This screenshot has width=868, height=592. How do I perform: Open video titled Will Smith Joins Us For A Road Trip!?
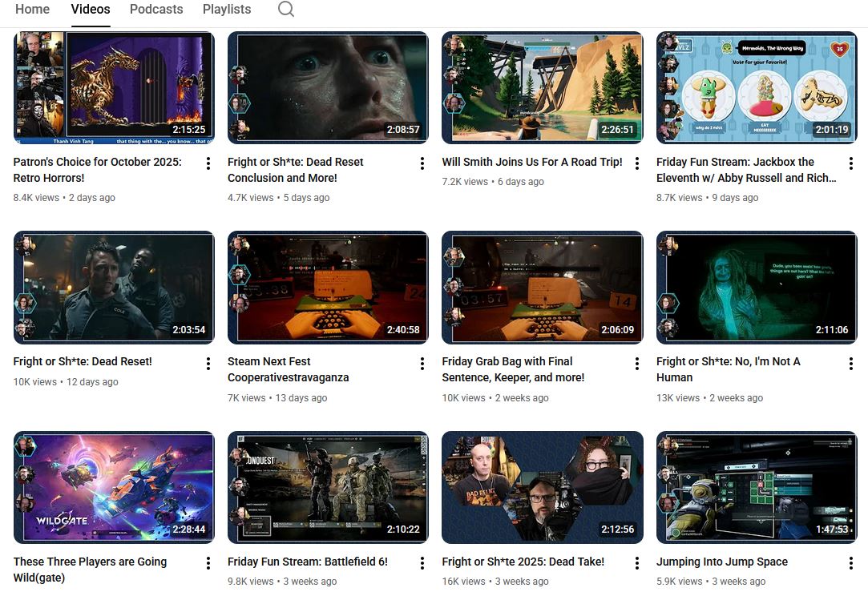click(532, 162)
